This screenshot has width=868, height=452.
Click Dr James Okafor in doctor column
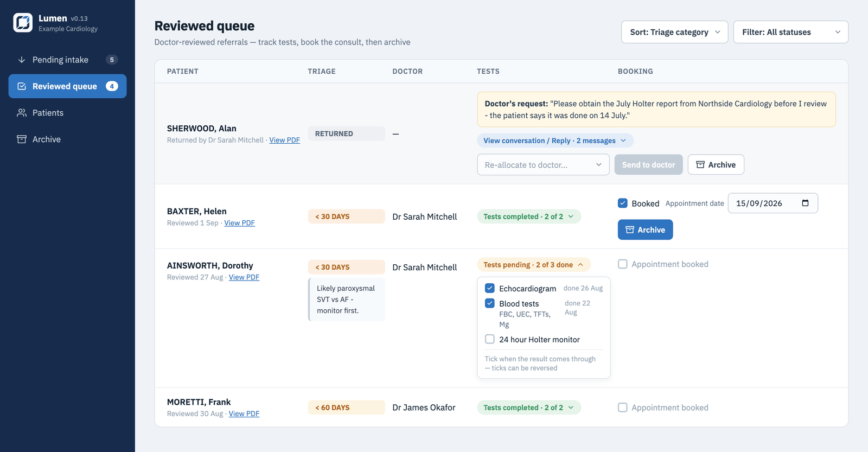[x=424, y=408]
